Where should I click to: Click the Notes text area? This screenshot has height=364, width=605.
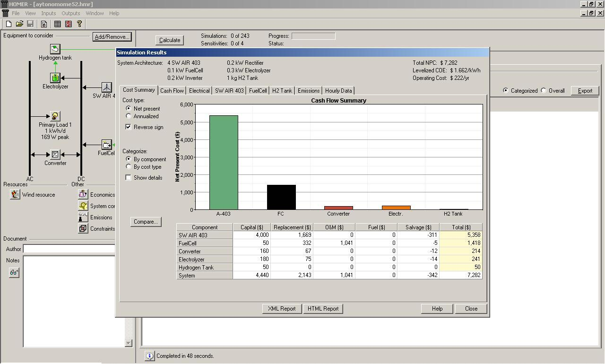tap(73, 301)
